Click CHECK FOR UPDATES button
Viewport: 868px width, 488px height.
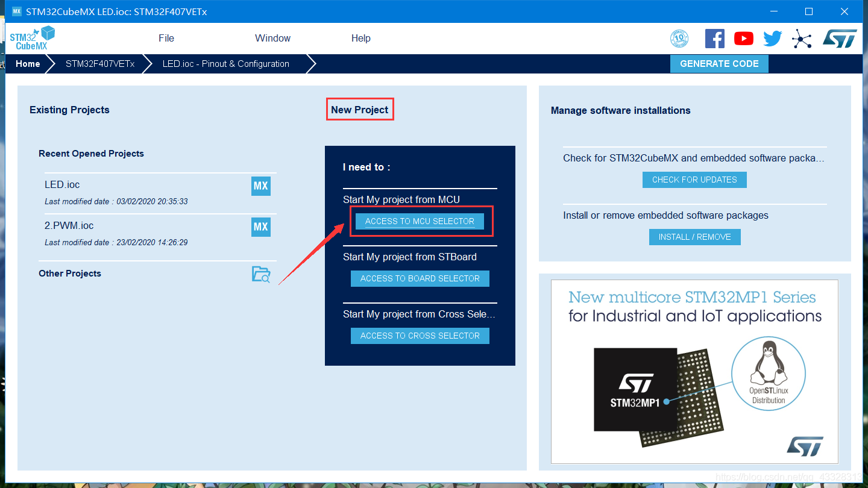pyautogui.click(x=694, y=180)
